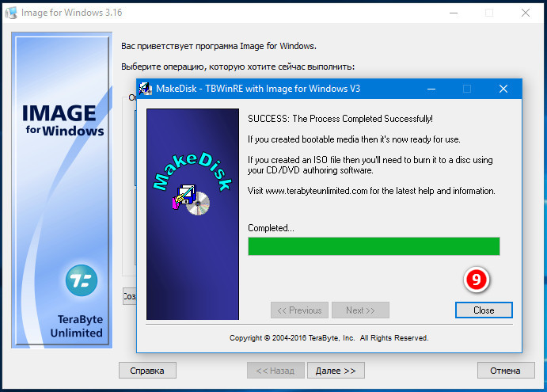
Task: Click the partially hidden Соз button behind dialog
Action: pos(129,296)
